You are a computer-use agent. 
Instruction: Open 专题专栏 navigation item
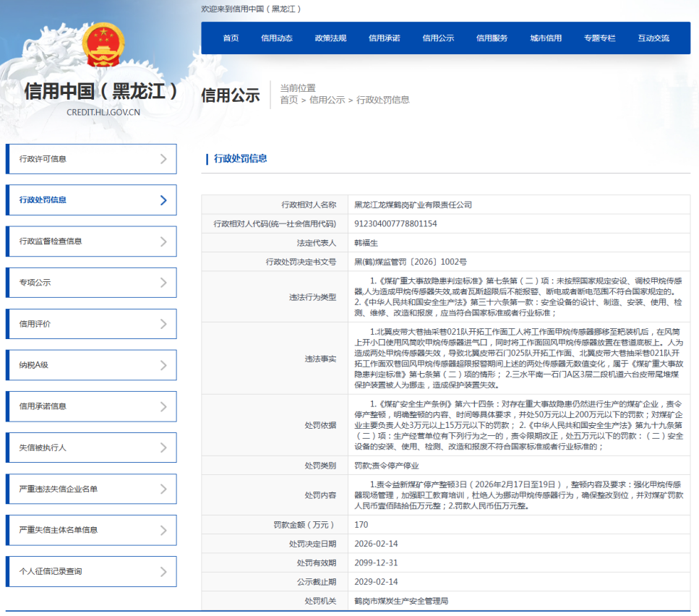tap(599, 38)
